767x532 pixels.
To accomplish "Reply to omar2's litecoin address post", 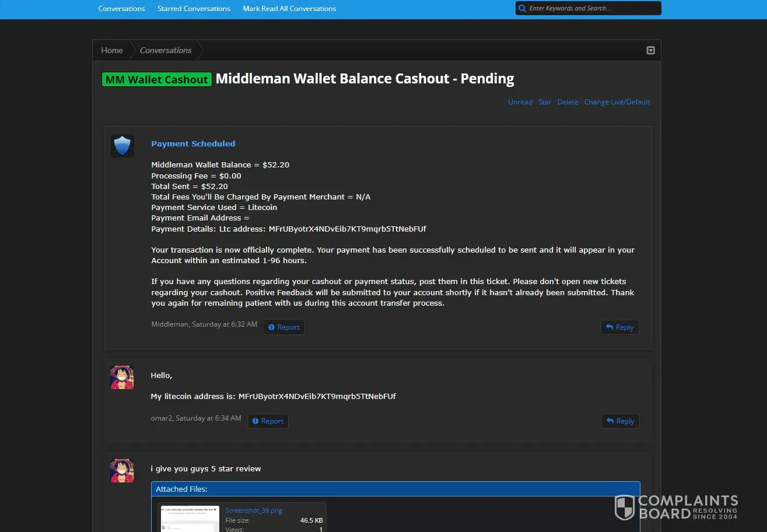I will tap(620, 421).
